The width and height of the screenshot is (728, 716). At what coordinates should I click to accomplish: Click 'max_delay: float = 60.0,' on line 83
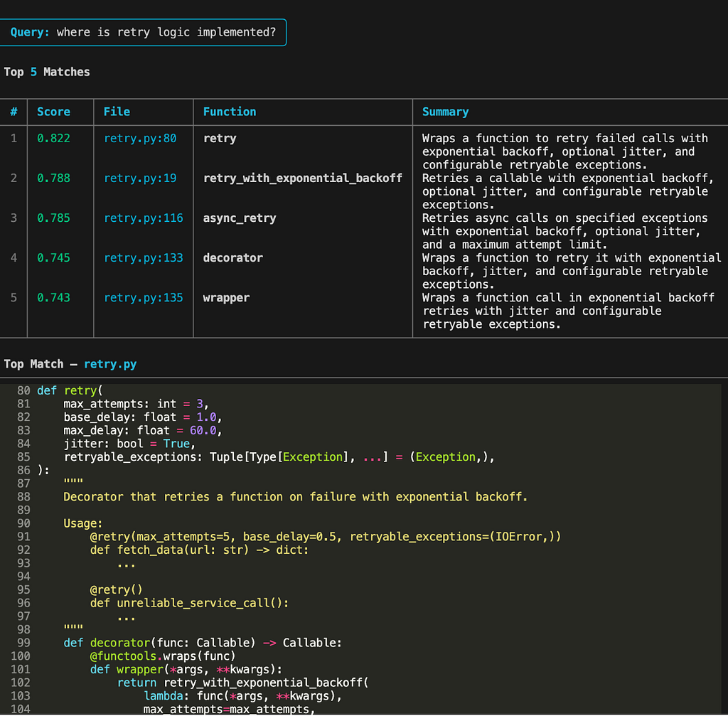pos(143,431)
